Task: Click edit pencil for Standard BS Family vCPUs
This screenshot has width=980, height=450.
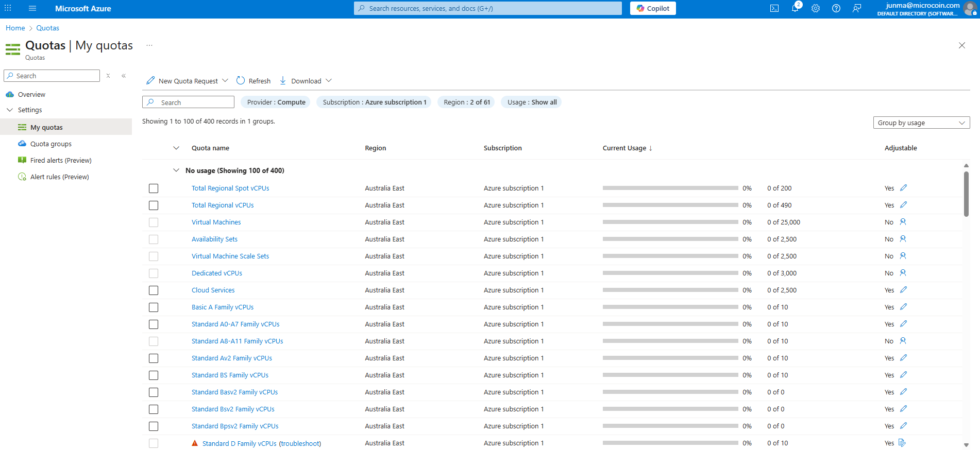Action: [903, 375]
